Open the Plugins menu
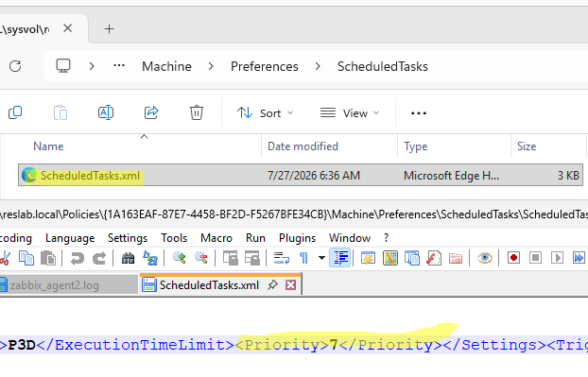 tap(297, 238)
